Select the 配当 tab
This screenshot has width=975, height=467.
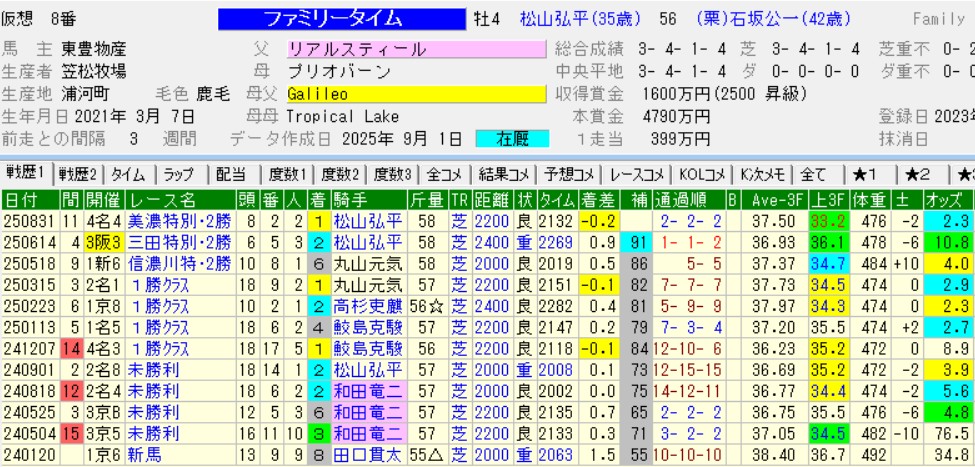(231, 172)
